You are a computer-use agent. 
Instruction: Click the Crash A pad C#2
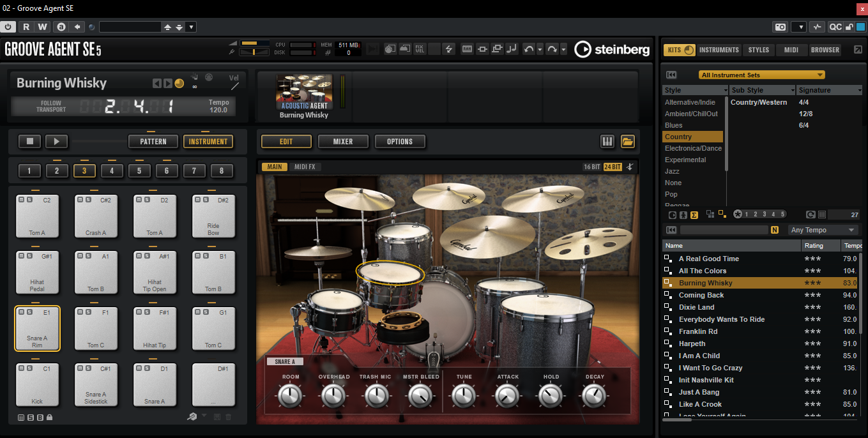(96, 216)
